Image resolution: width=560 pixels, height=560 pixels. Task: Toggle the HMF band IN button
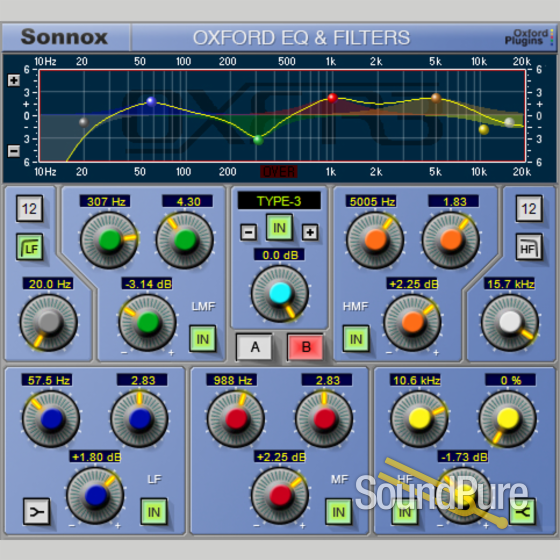(x=356, y=339)
